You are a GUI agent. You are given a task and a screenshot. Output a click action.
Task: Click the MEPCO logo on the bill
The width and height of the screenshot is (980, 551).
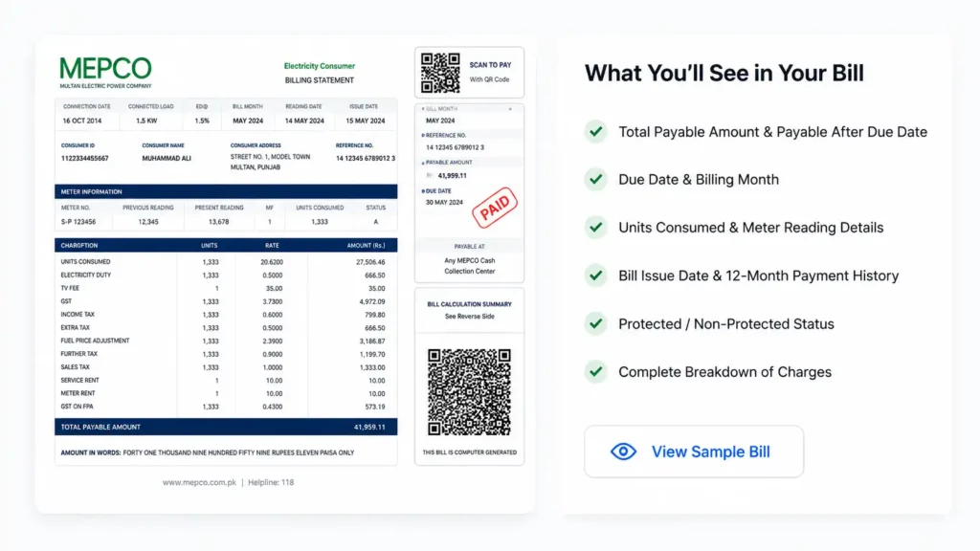coord(105,73)
